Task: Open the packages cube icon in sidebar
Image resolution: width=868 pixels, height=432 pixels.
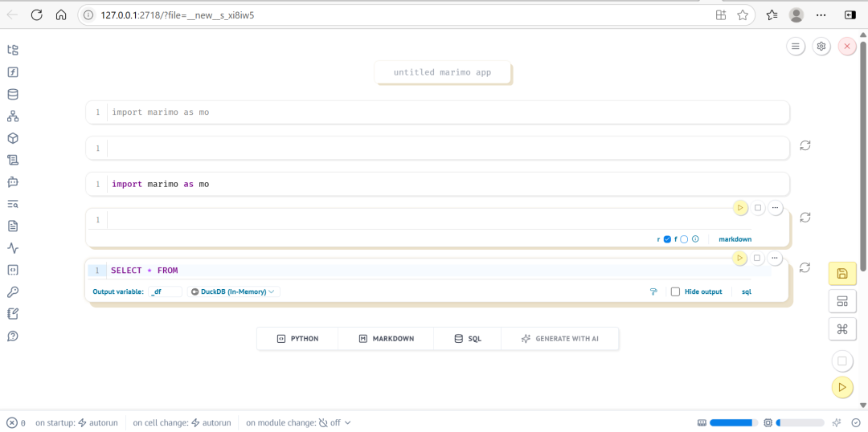Action: click(x=13, y=138)
